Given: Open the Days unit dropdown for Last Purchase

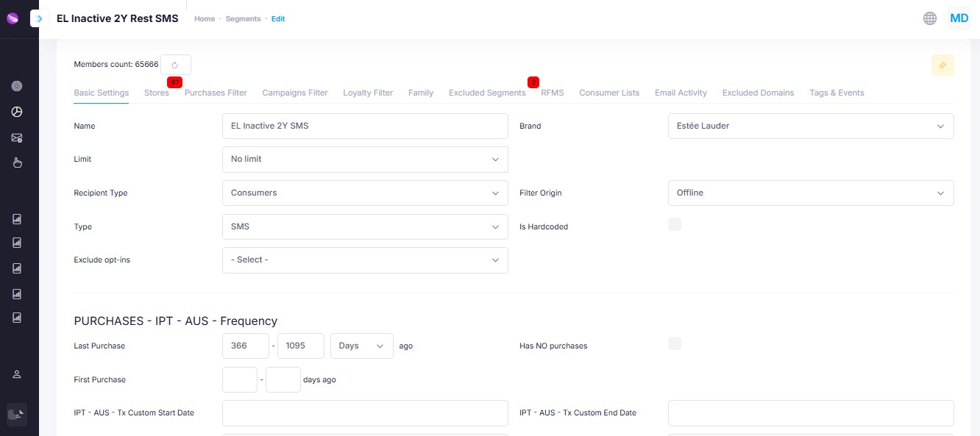Looking at the screenshot, I should [x=362, y=346].
